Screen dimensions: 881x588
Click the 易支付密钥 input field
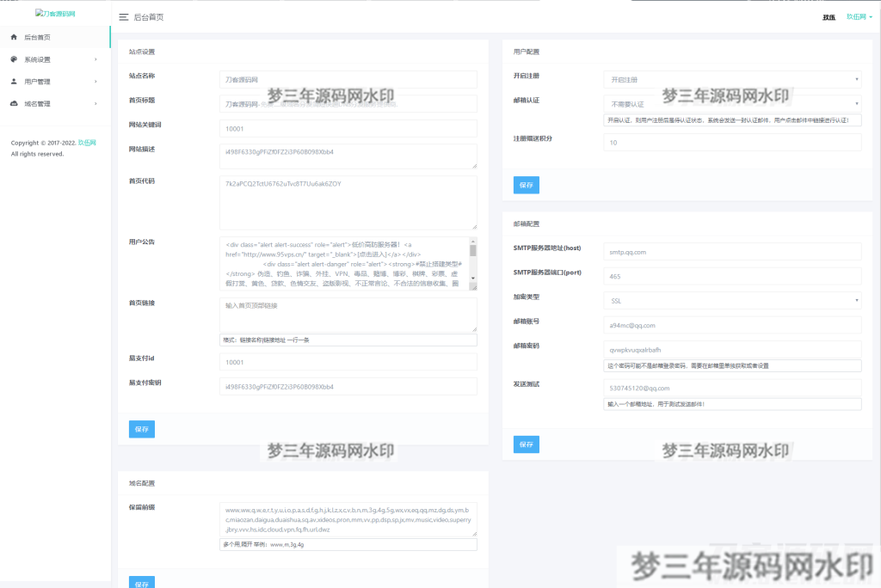coord(348,386)
